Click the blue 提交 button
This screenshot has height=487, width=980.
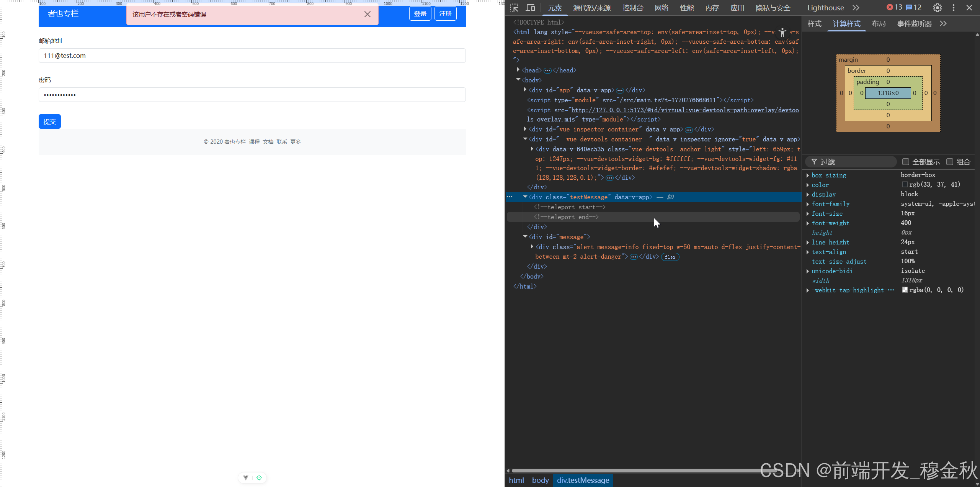click(x=50, y=121)
